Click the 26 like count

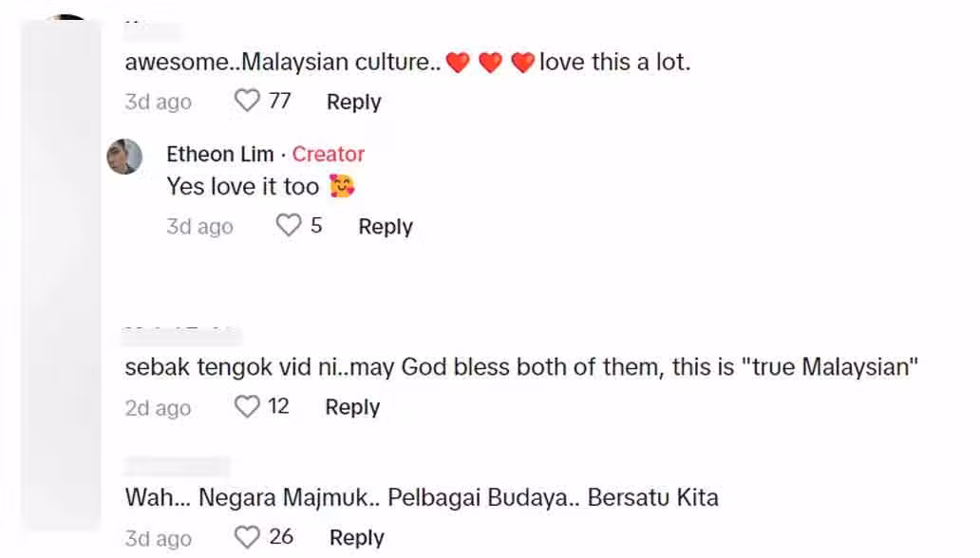pyautogui.click(x=281, y=537)
